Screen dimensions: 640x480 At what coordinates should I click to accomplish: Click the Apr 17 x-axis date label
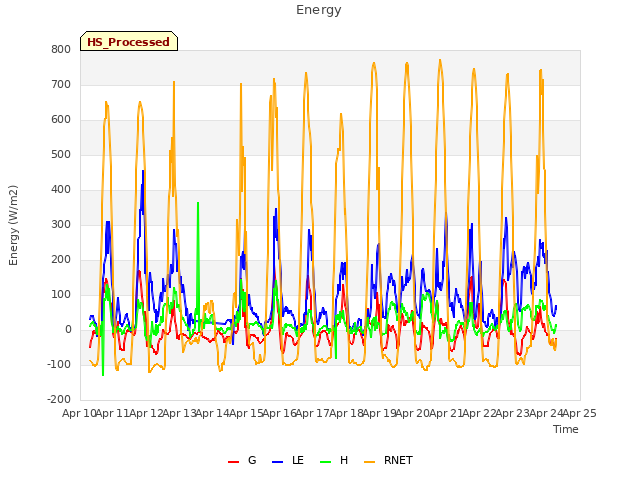click(313, 413)
